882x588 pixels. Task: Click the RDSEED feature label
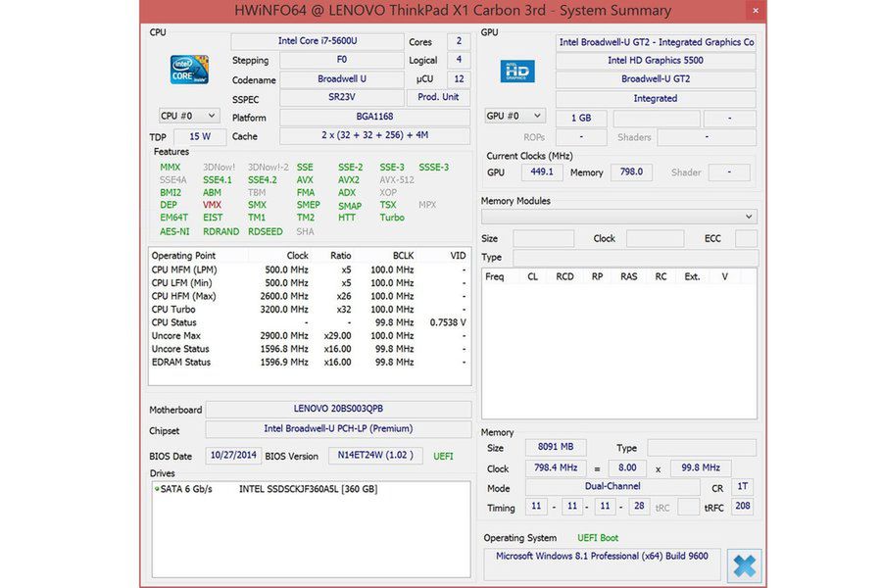(x=265, y=231)
